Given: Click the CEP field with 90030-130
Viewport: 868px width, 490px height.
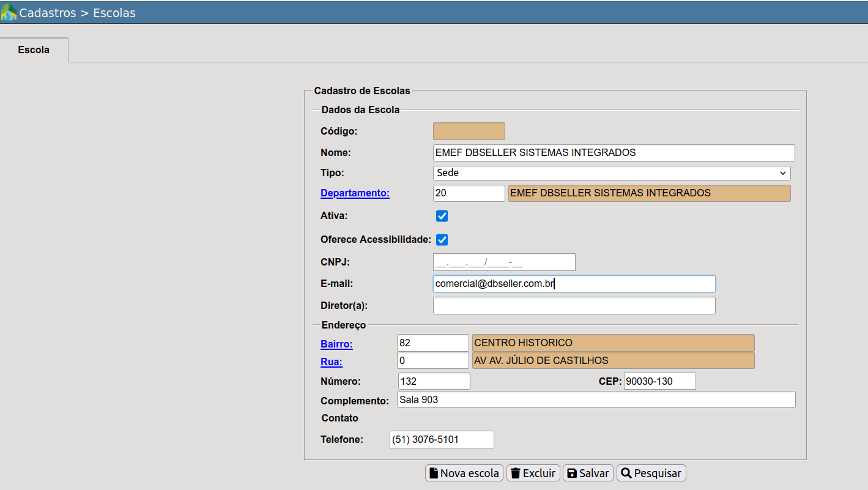Looking at the screenshot, I should pos(659,381).
